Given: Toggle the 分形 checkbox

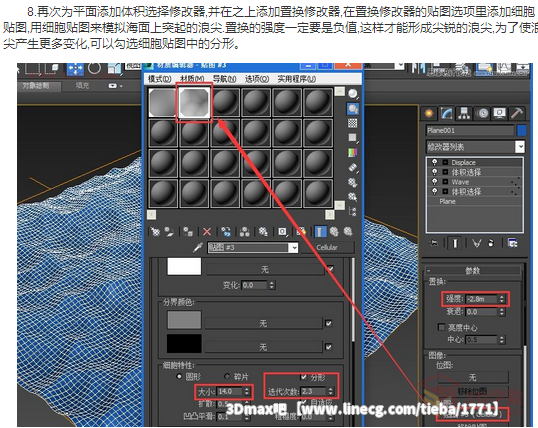Looking at the screenshot, I should click(x=303, y=377).
